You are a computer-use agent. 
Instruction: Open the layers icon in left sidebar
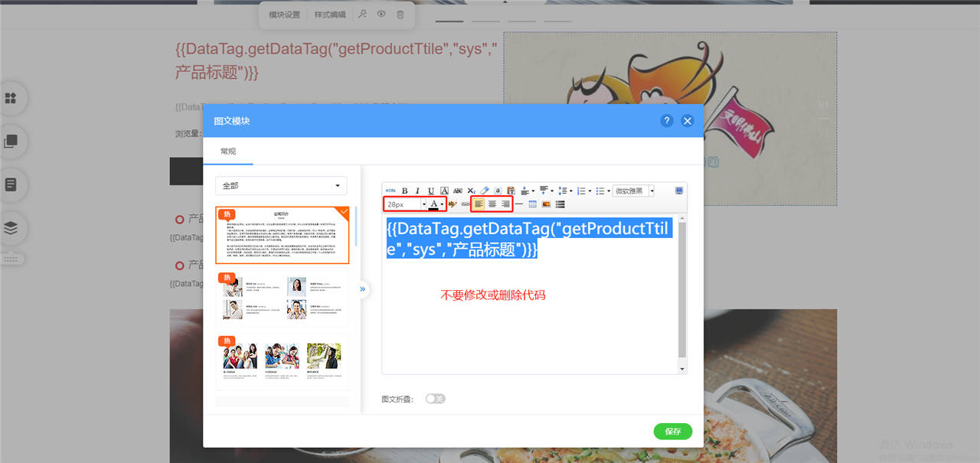coord(11,227)
